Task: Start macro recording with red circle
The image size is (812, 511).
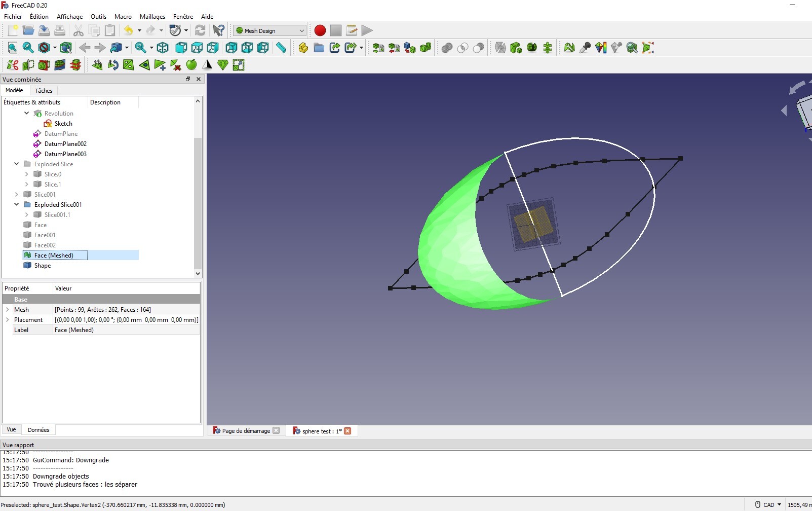Action: pos(320,30)
